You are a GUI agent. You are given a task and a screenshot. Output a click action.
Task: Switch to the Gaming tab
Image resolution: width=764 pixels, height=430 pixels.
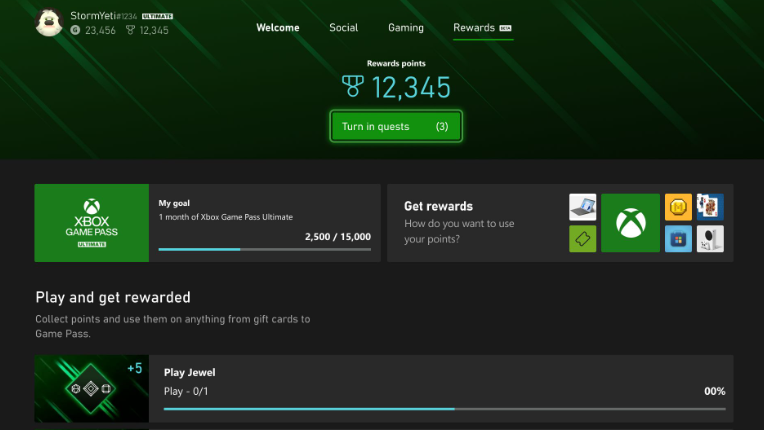pos(406,28)
